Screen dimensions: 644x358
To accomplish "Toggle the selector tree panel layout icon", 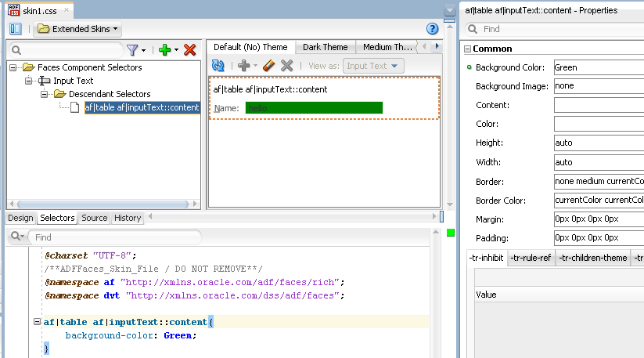I will pyautogui.click(x=15, y=29).
